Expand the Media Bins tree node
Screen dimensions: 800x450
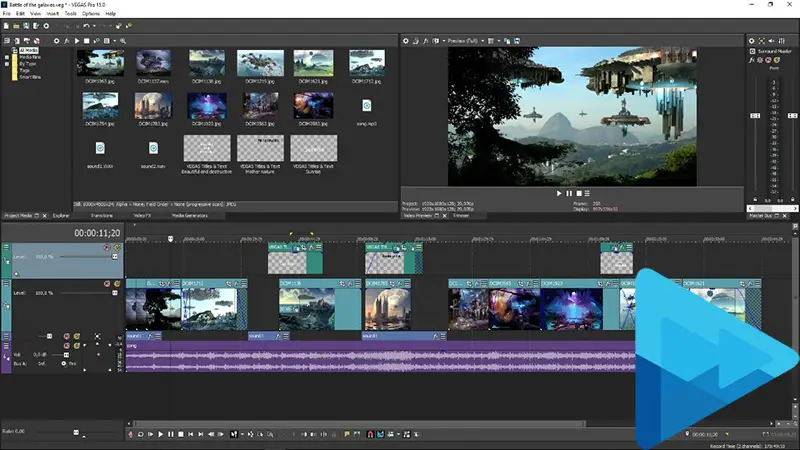point(8,56)
